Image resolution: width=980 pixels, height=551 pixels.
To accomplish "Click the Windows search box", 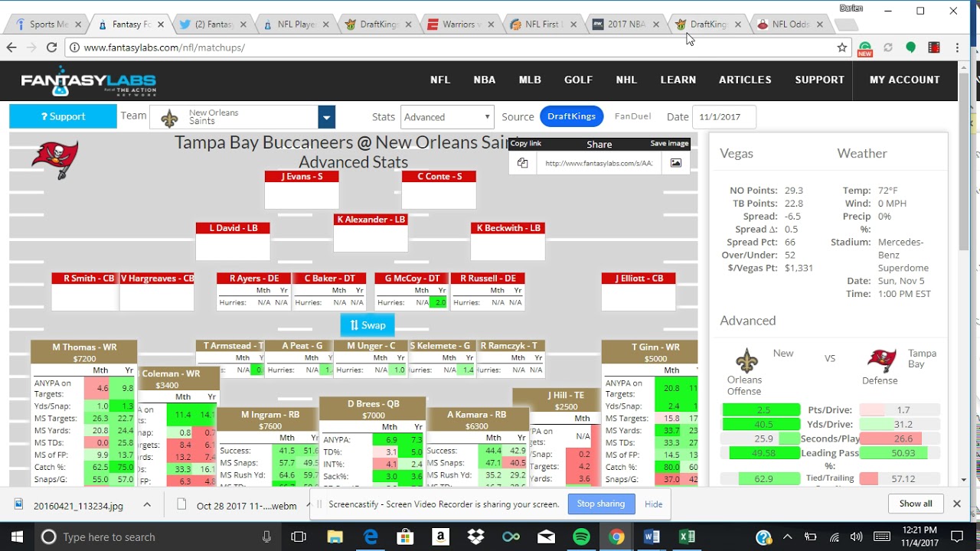I will pyautogui.click(x=158, y=536).
